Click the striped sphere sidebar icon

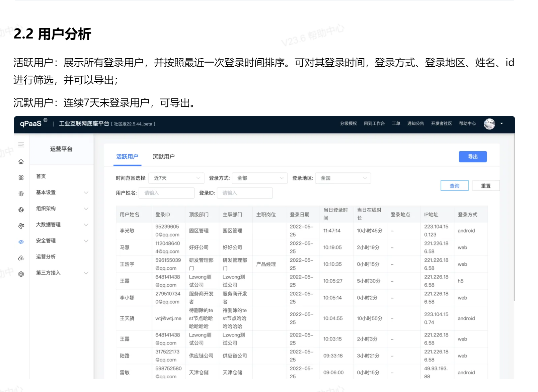[21, 193]
